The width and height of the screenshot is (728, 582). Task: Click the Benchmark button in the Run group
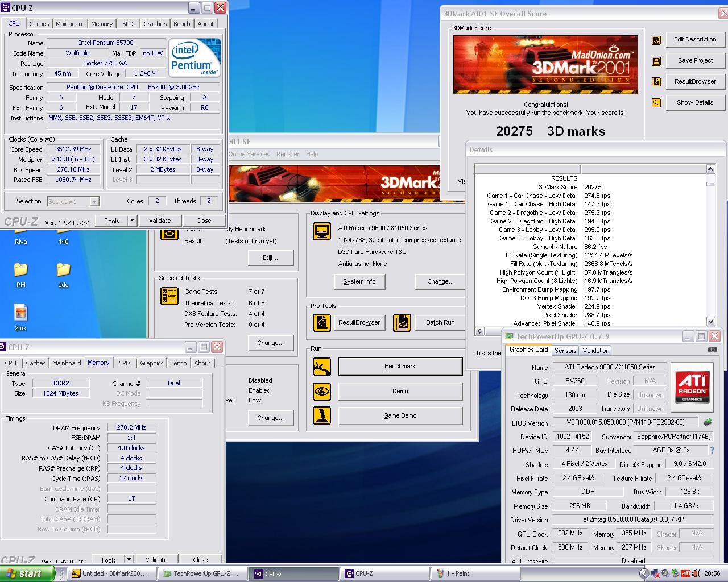(x=400, y=367)
